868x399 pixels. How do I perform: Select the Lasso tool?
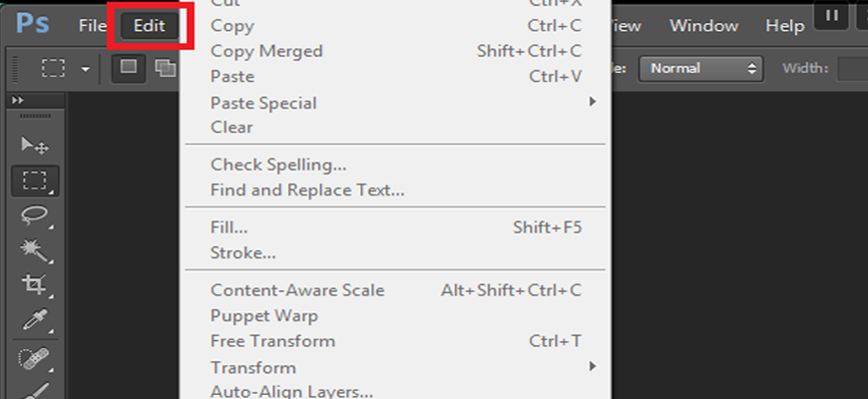click(35, 216)
